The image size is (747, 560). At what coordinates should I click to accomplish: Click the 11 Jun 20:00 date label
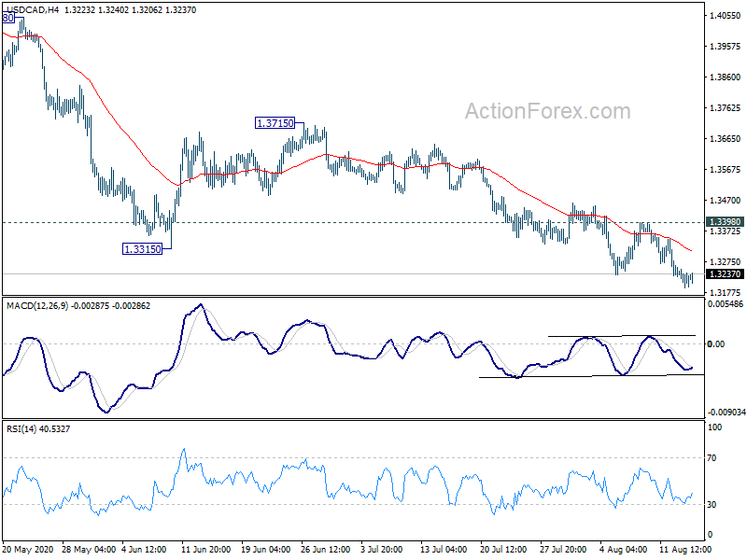tap(205, 550)
